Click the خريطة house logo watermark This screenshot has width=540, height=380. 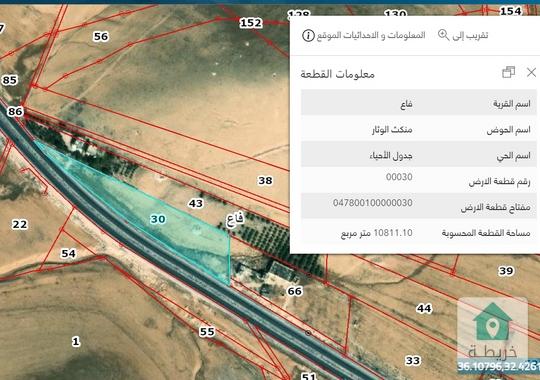[492, 330]
